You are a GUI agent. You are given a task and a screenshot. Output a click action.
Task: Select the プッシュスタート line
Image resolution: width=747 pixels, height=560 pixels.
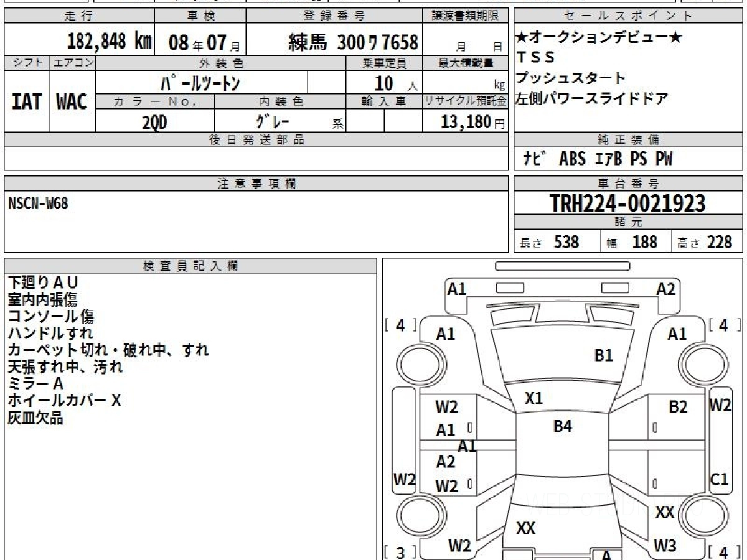[571, 78]
